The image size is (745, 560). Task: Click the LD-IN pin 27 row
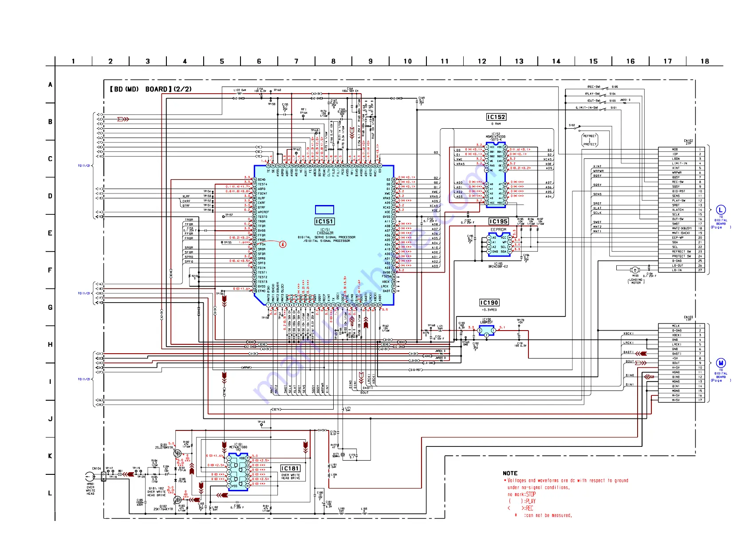pos(681,270)
